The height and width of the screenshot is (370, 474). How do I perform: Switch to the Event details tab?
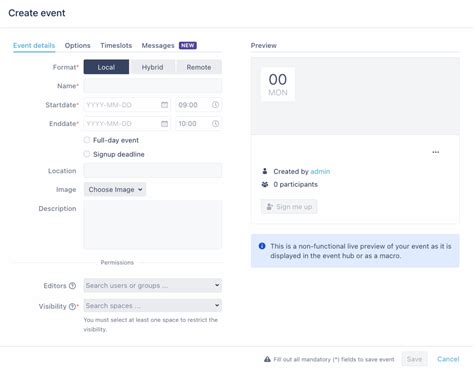(34, 45)
